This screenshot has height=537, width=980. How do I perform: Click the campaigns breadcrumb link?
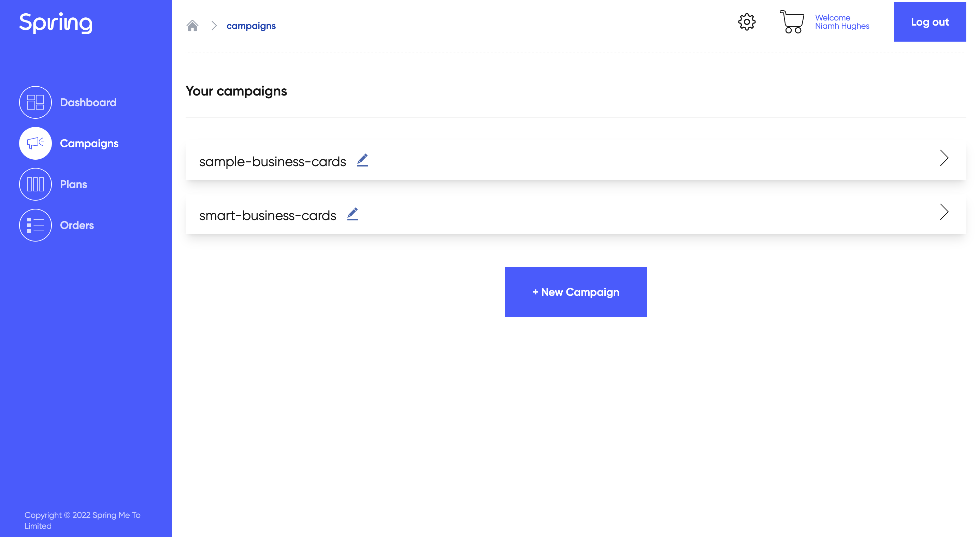251,26
